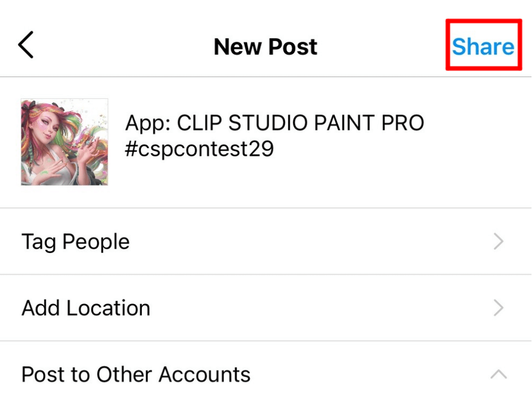Open the post image thumbnail
Viewport: 532px width, 404px height.
65,142
